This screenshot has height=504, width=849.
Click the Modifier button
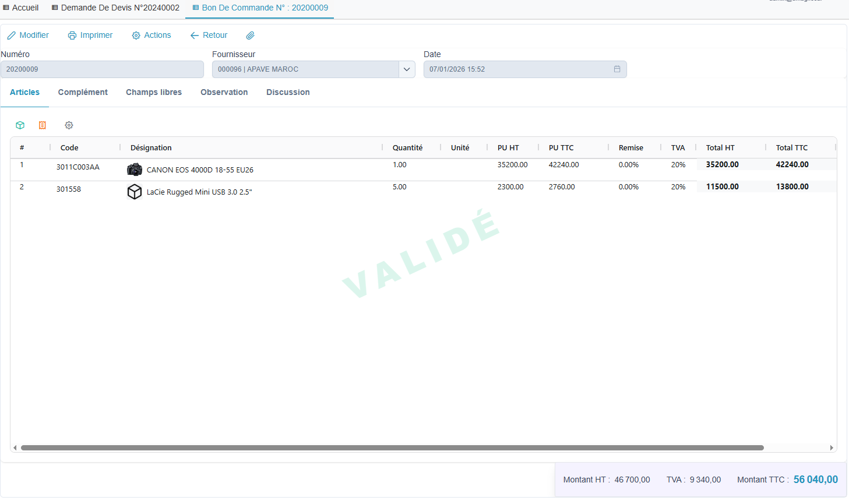(28, 36)
